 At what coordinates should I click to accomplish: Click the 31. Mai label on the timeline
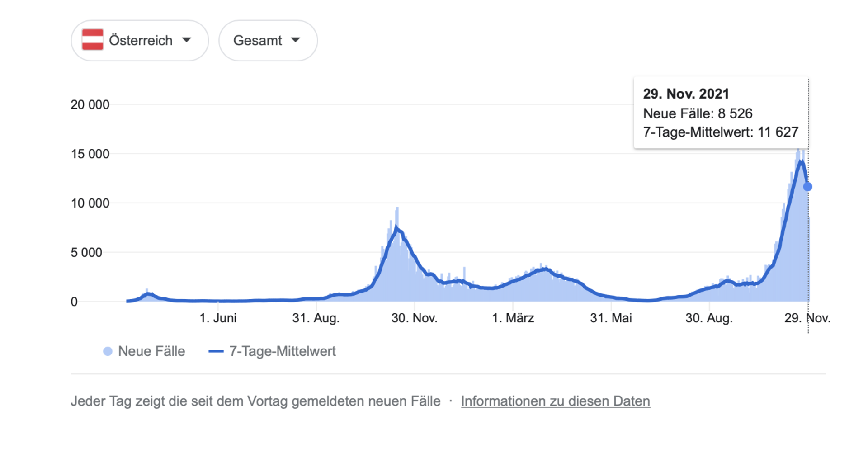point(611,318)
